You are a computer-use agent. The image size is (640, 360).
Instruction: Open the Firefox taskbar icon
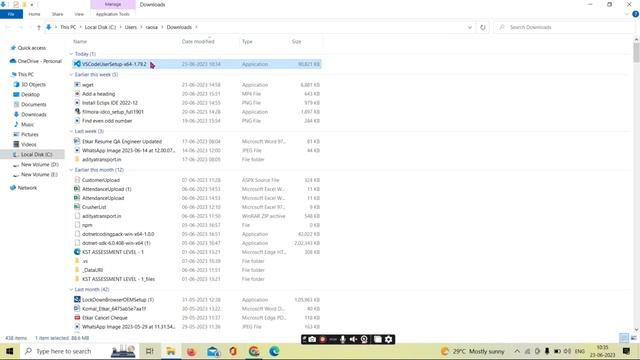coord(191,351)
